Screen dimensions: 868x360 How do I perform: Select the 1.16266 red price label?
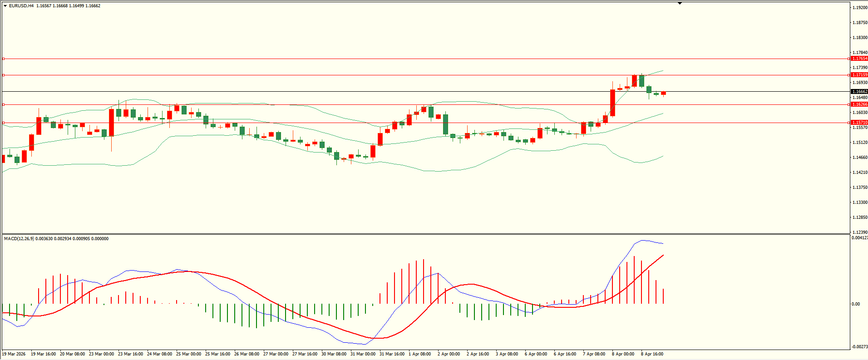tap(859, 104)
